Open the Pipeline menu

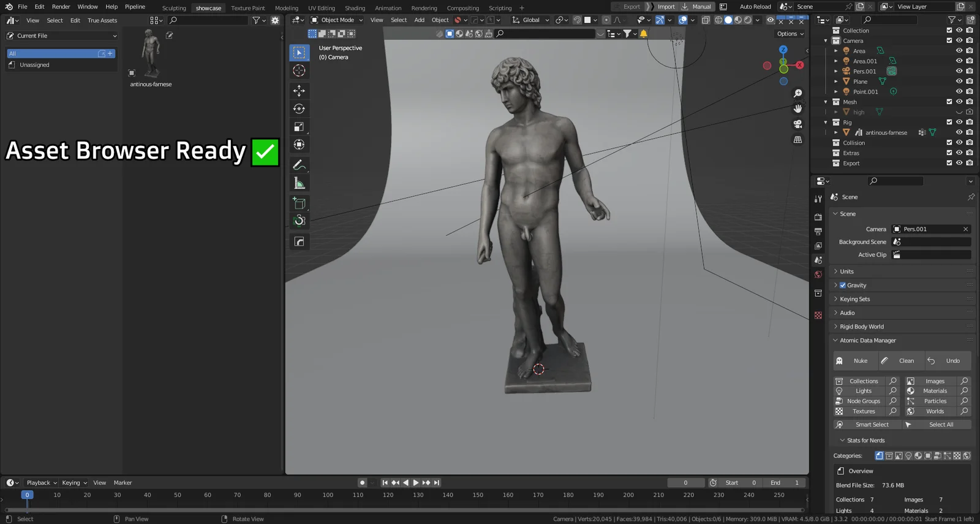[x=135, y=7]
